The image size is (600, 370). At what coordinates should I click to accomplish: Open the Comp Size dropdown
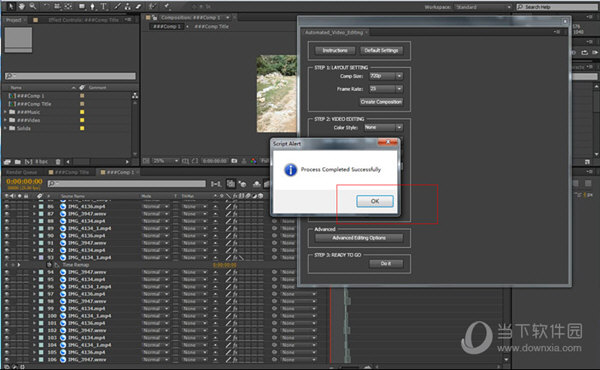click(x=386, y=76)
